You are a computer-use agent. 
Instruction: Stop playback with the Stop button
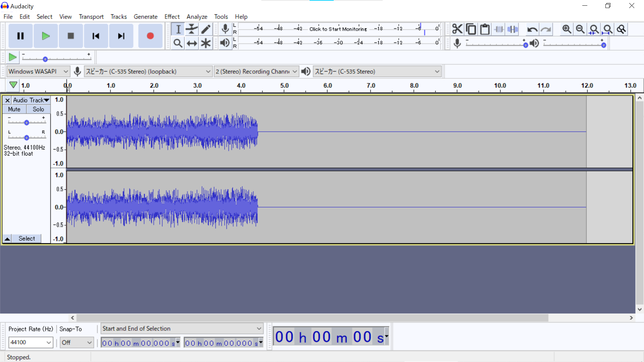pos(71,36)
